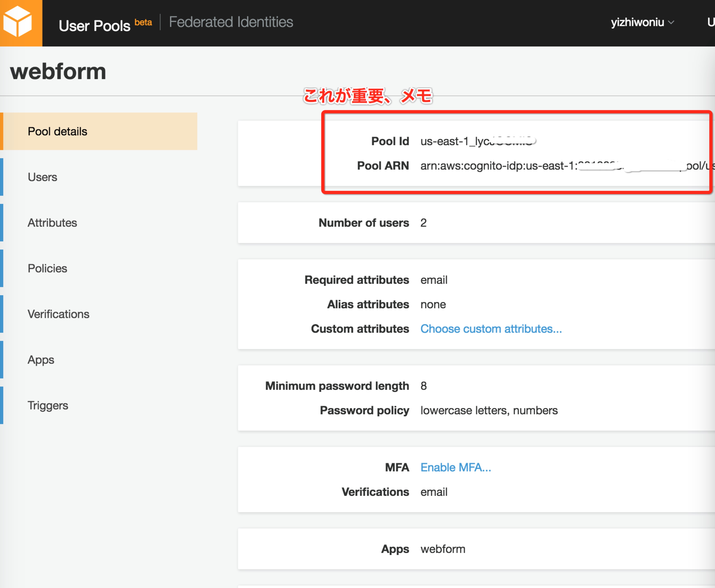
Task: Enable MFA via the blue link
Action: pos(455,467)
